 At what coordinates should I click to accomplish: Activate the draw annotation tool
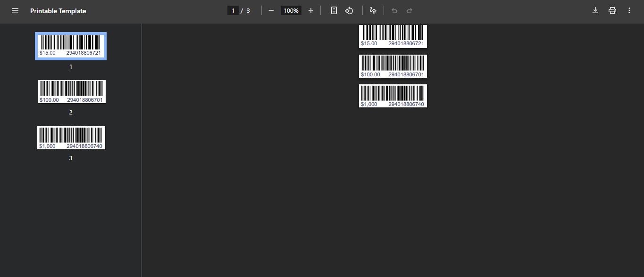click(373, 10)
